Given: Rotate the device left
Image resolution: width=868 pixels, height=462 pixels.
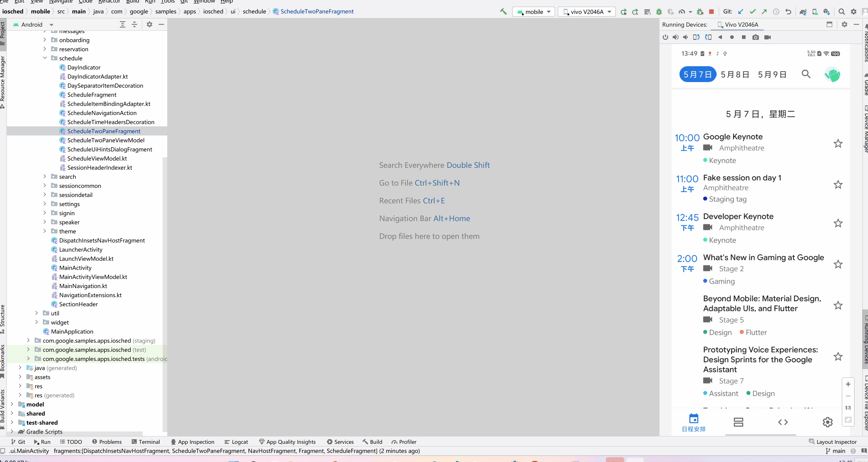Looking at the screenshot, I should [696, 37].
